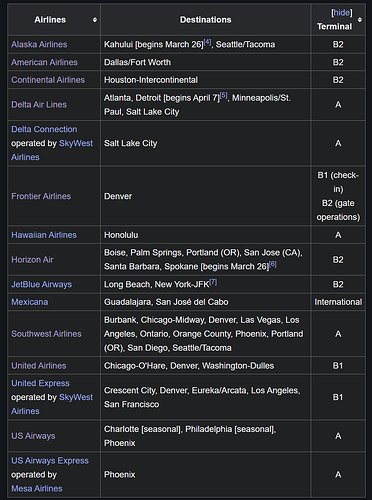Screen dimensions: 372x500
Task: Follow citation [4] after Kahului
Action: tap(207, 42)
